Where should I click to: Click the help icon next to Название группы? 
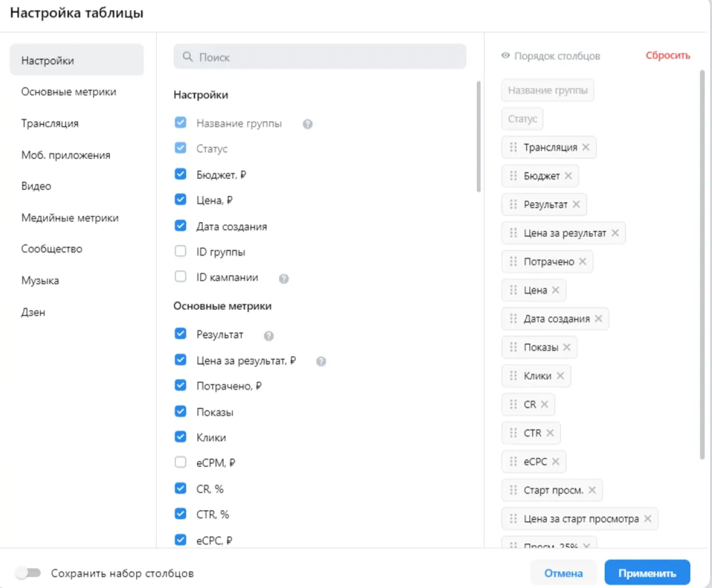click(308, 124)
